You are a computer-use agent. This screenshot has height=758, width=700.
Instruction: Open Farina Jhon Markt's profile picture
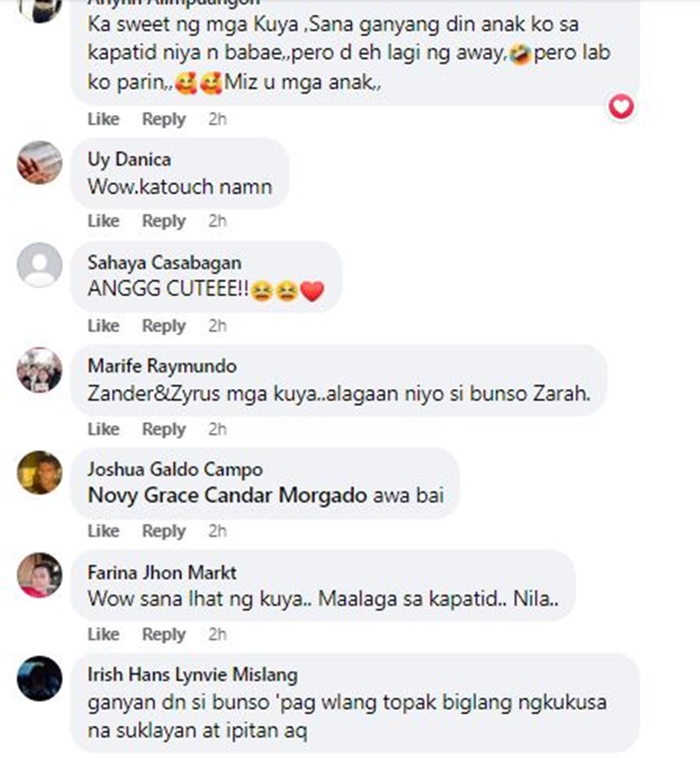coord(39,575)
